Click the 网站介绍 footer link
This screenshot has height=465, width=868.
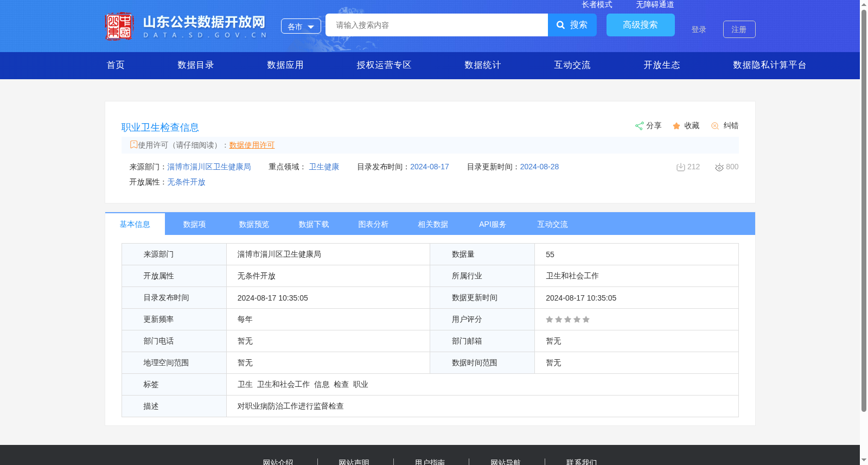[x=278, y=462]
